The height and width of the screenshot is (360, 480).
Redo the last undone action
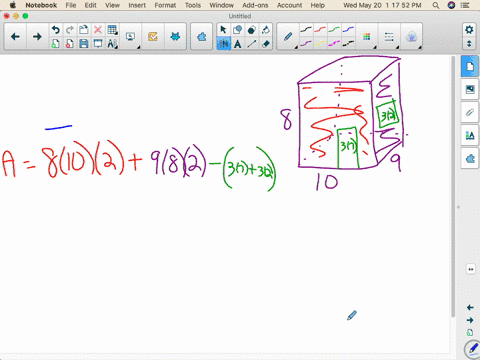69,30
